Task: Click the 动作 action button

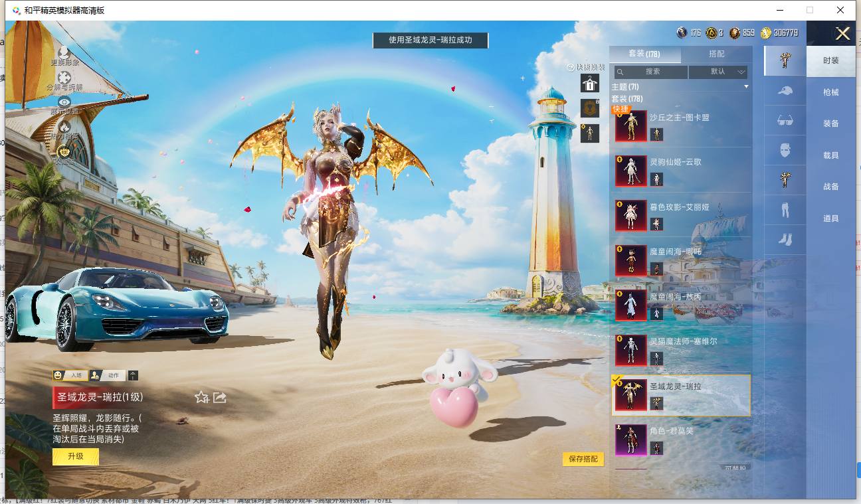Action: (108, 375)
